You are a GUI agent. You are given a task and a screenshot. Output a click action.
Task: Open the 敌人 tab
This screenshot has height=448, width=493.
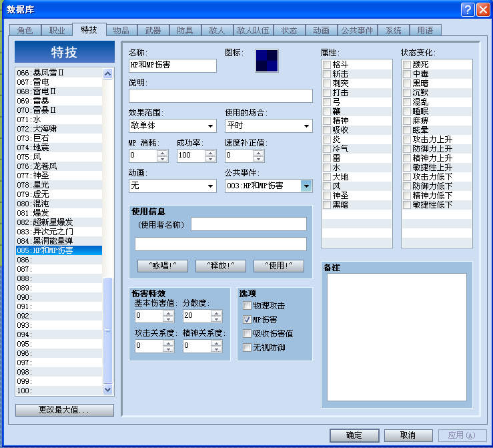pyautogui.click(x=217, y=30)
